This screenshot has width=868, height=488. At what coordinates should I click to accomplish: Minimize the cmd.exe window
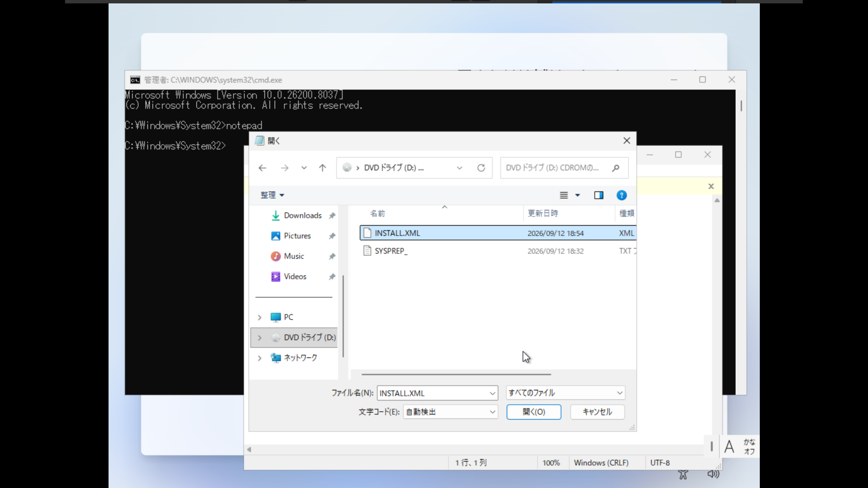point(674,80)
